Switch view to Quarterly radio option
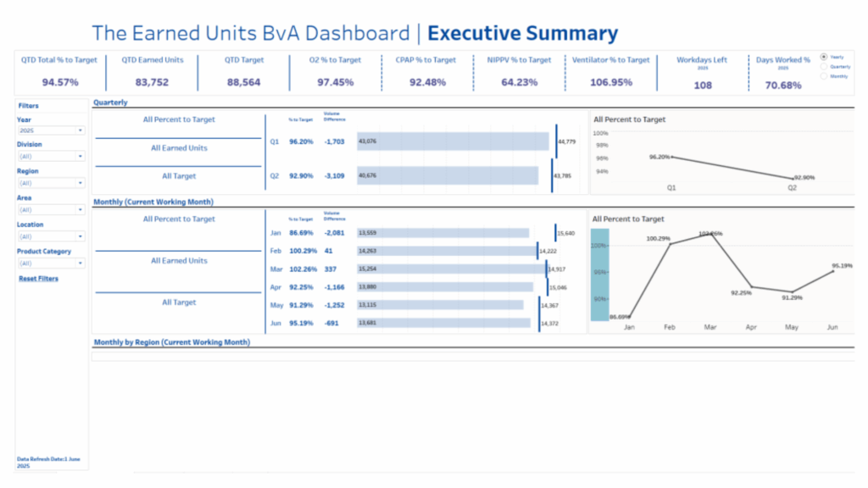 tap(824, 66)
